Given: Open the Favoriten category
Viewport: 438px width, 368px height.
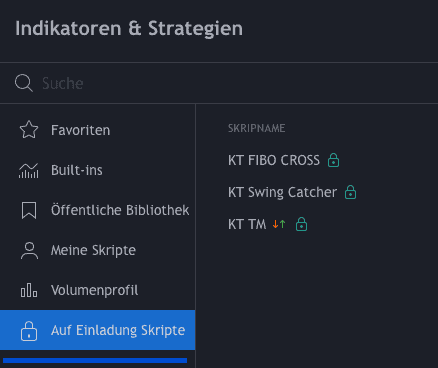Looking at the screenshot, I should click(97, 130).
